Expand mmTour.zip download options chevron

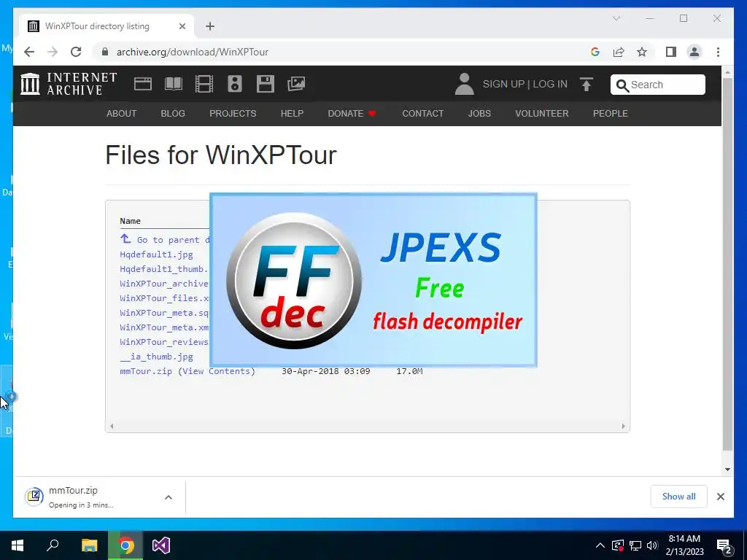pos(169,497)
